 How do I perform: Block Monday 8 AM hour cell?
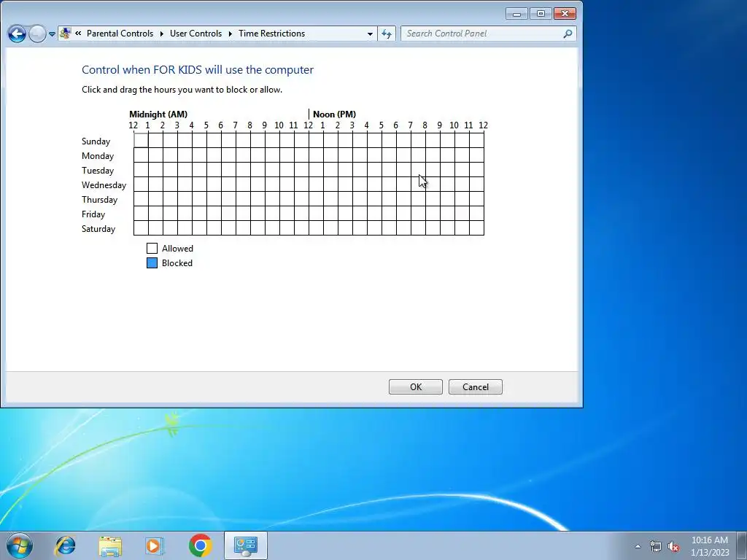pos(258,155)
